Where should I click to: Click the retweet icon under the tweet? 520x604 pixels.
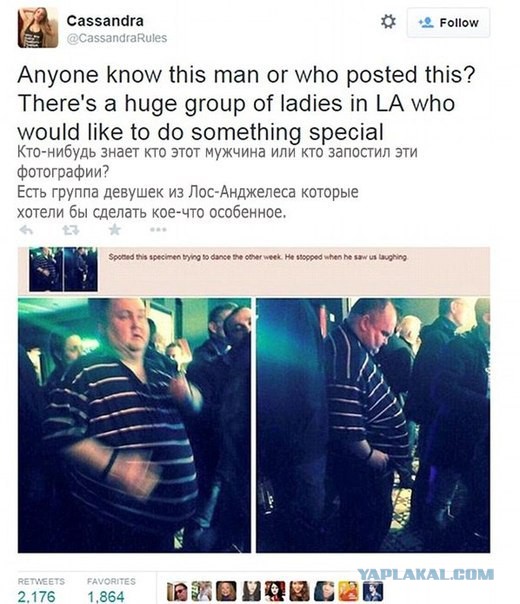pos(71,230)
